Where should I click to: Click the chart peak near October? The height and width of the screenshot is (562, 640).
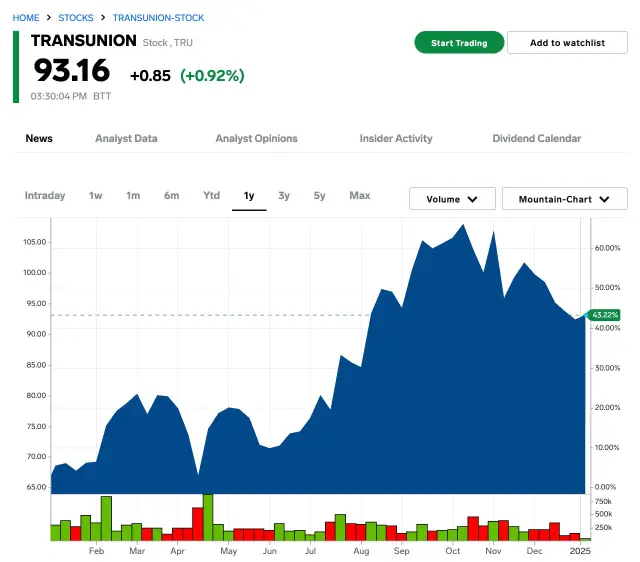pos(463,226)
